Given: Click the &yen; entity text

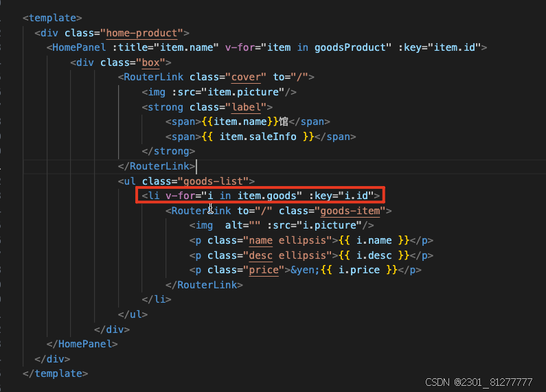Looking at the screenshot, I should pyautogui.click(x=306, y=270).
